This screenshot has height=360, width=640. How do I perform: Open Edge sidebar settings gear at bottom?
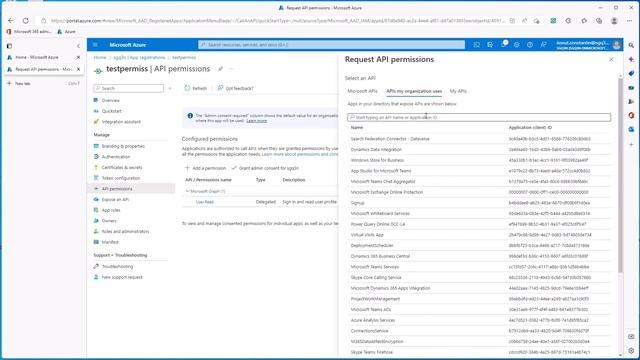point(631,351)
